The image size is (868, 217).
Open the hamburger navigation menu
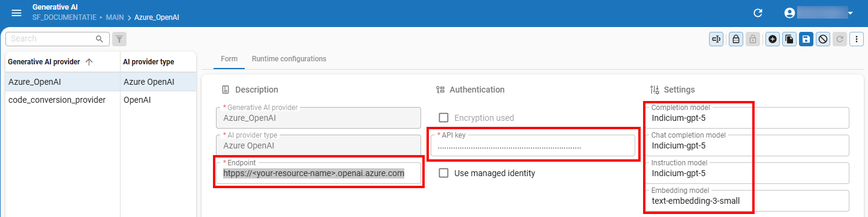(x=16, y=13)
